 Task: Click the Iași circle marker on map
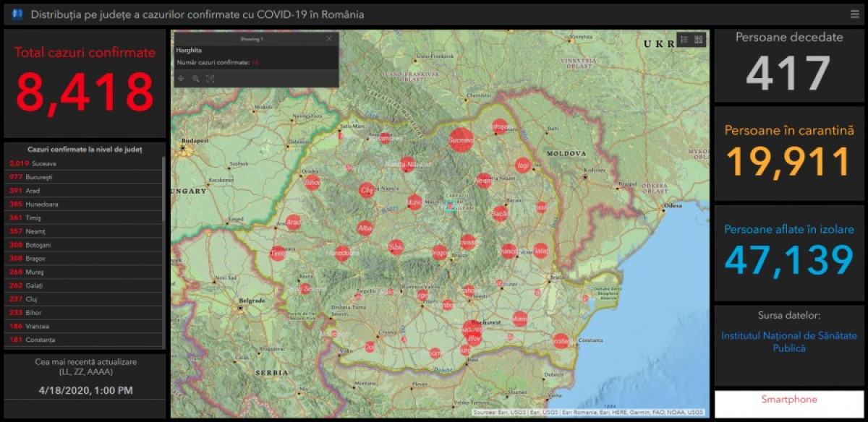(522, 165)
